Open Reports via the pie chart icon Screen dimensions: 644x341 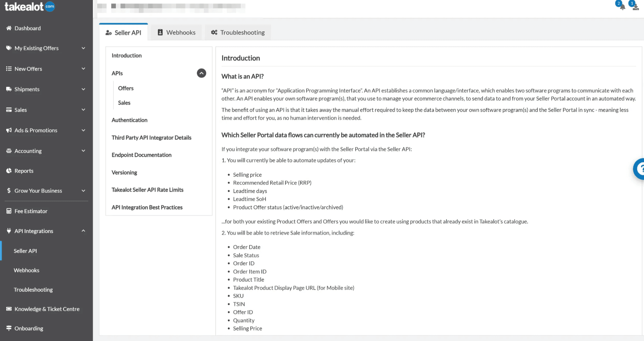tap(9, 170)
